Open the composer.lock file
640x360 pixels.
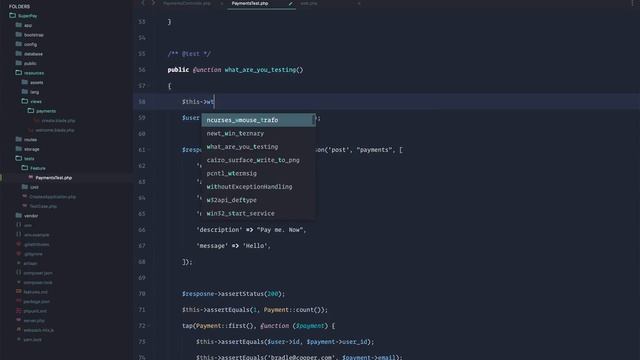pyautogui.click(x=38, y=282)
